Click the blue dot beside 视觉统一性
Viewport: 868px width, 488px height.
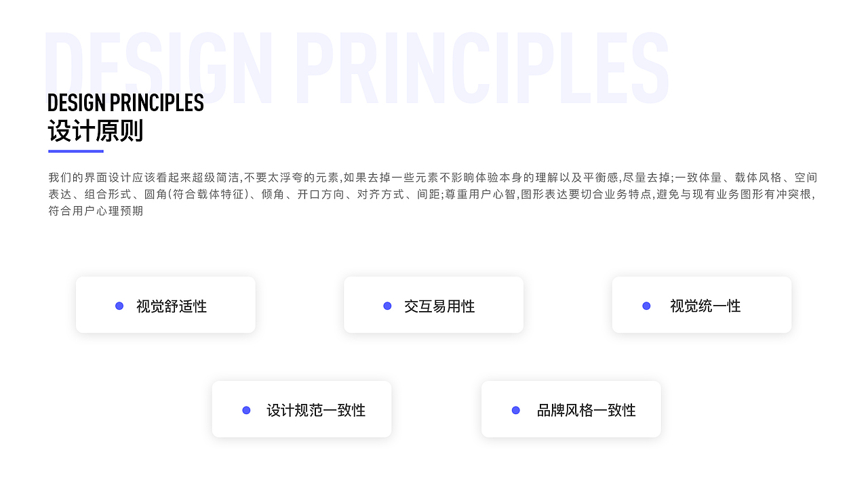646,306
